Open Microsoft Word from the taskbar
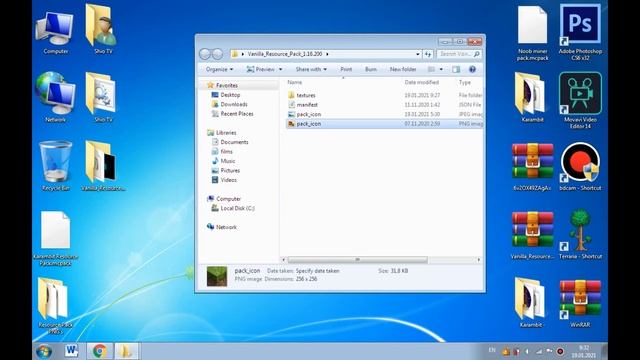This screenshot has width=640, height=360. [x=71, y=351]
